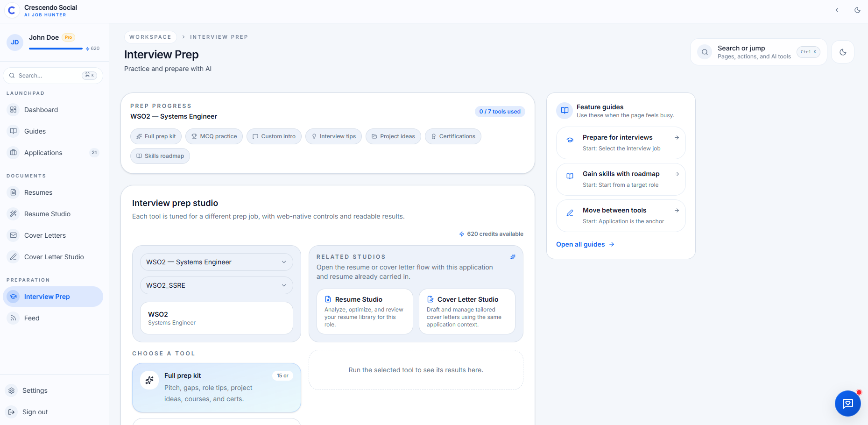868x425 pixels.
Task: Choose the Full prep kit tool card
Action: click(217, 388)
